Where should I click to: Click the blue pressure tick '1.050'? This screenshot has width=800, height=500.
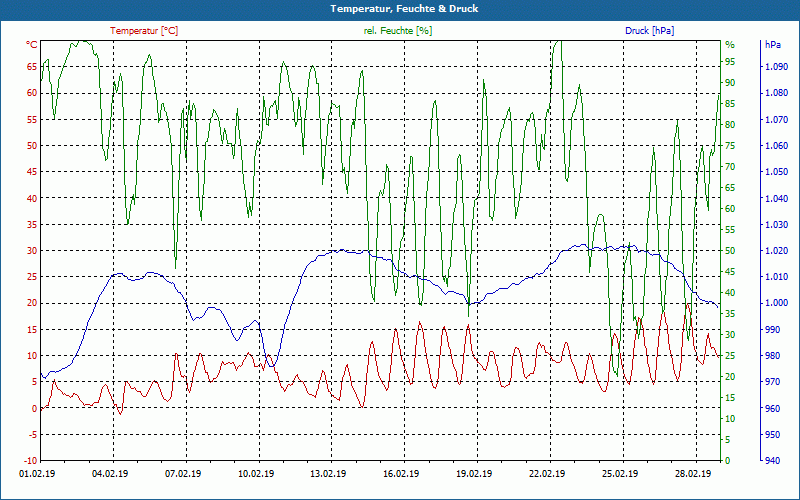click(x=776, y=172)
